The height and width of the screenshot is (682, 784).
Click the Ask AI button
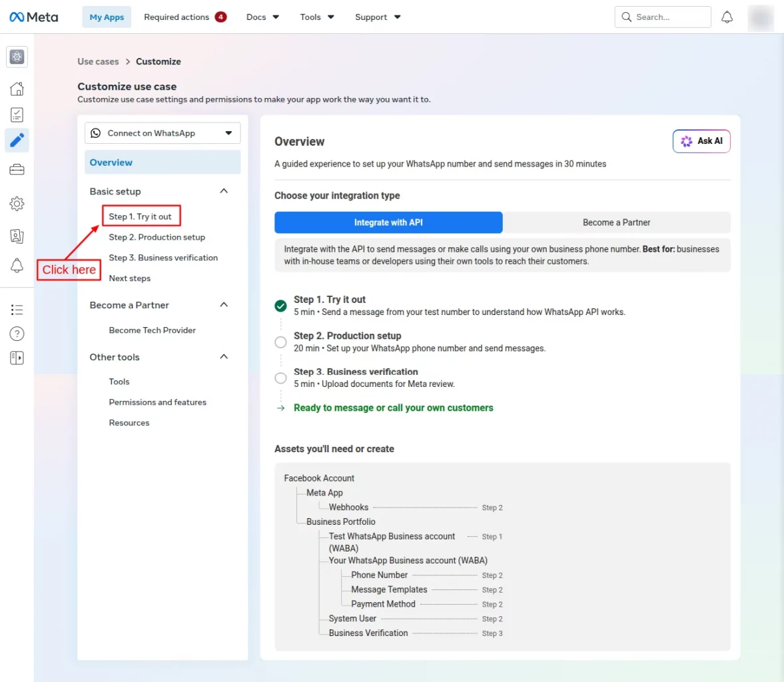(x=701, y=141)
